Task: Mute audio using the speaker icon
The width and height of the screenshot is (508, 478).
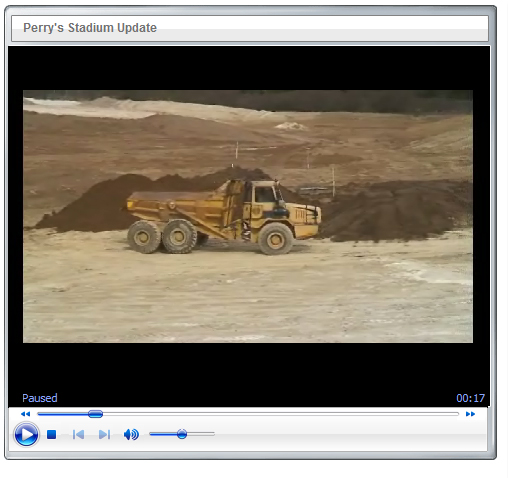Action: (x=131, y=434)
